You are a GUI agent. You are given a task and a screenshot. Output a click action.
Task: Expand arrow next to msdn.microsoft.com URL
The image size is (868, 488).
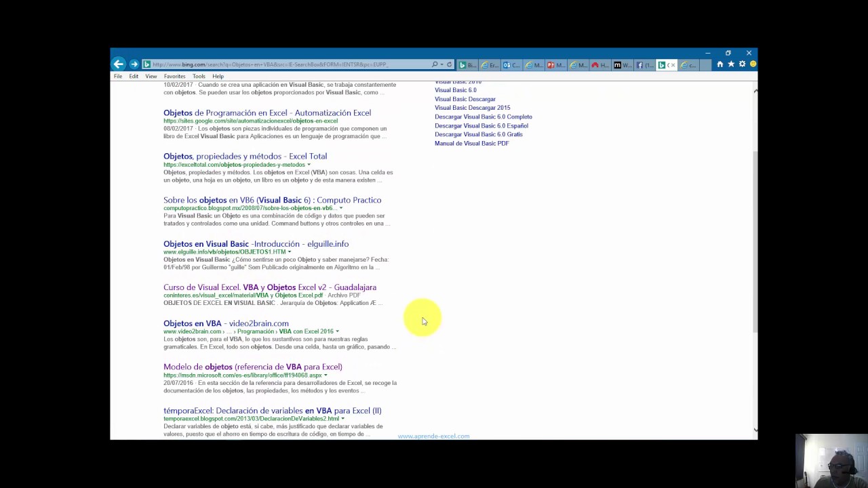325,375
